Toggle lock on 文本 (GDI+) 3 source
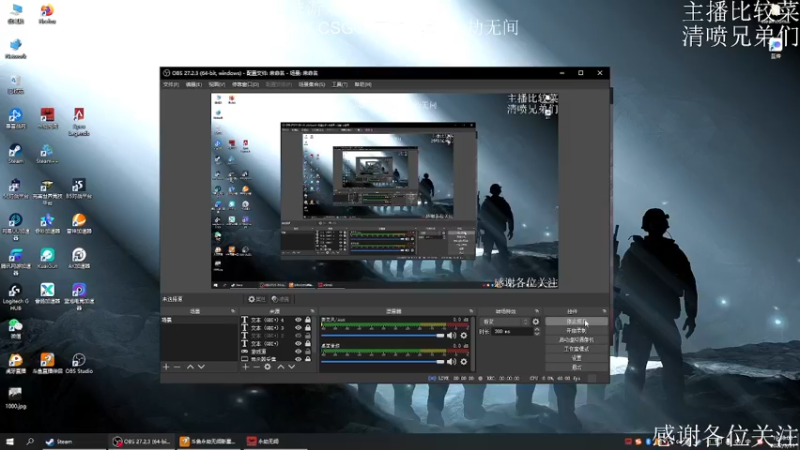The height and width of the screenshot is (450, 800). tap(308, 328)
